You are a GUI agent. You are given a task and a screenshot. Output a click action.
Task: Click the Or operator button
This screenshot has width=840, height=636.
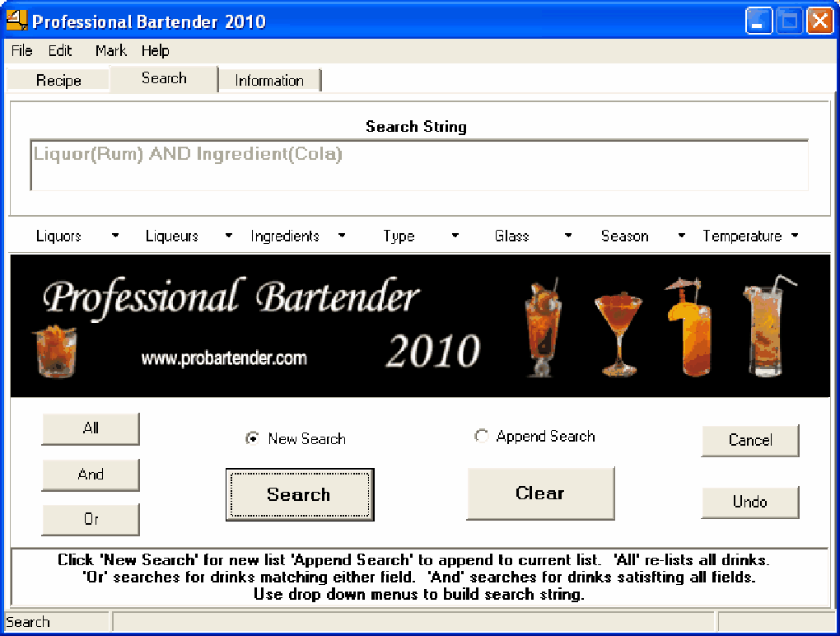91,519
